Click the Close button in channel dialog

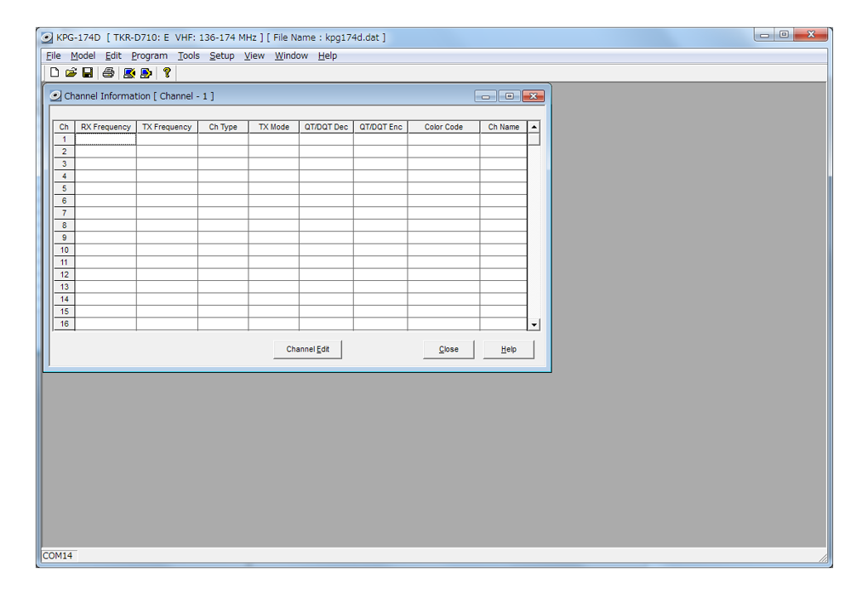(x=448, y=349)
